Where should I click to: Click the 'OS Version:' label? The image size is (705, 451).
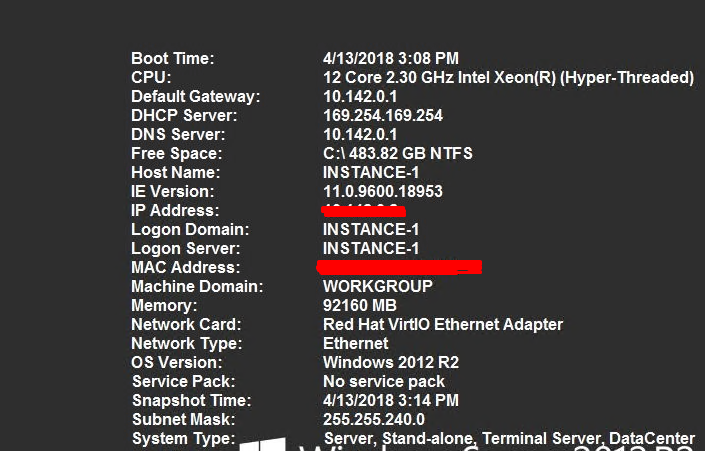(177, 362)
